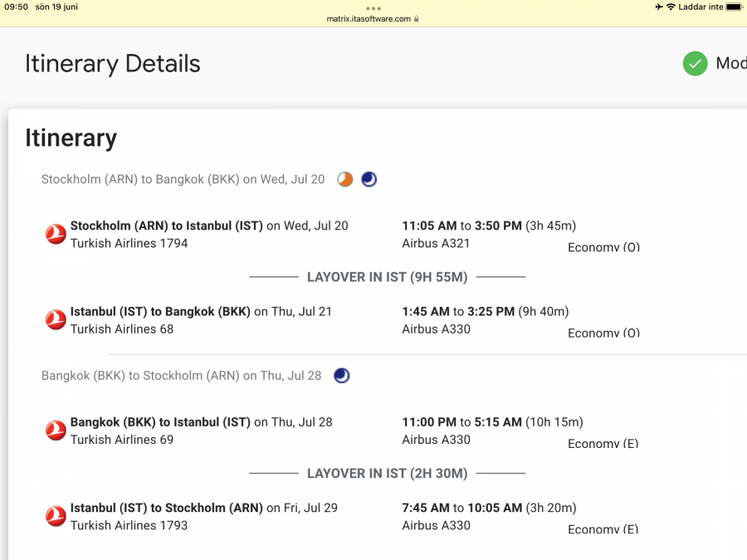The height and width of the screenshot is (560, 747).
Task: Click the Turkish Airlines logo for flight 69
Action: (56, 431)
